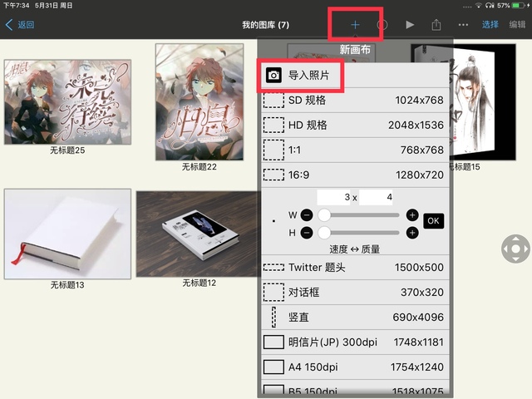This screenshot has height=399, width=532.
Task: Choose SD 规格 1024x768 canvas
Action: point(353,101)
